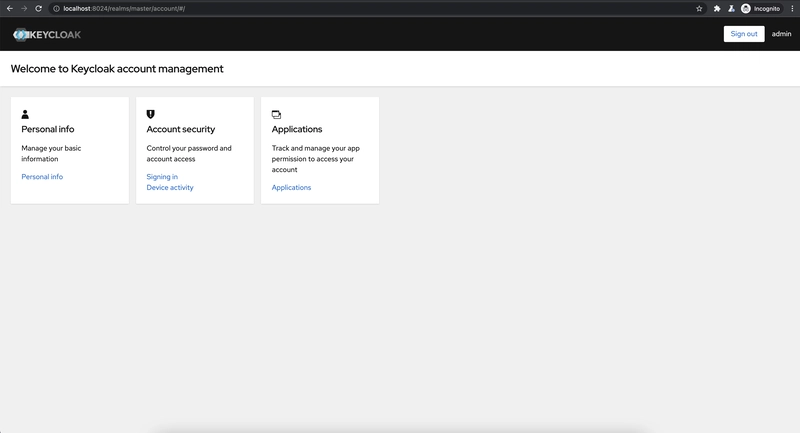
Task: Click the Keycloak logo in header
Action: tap(47, 34)
